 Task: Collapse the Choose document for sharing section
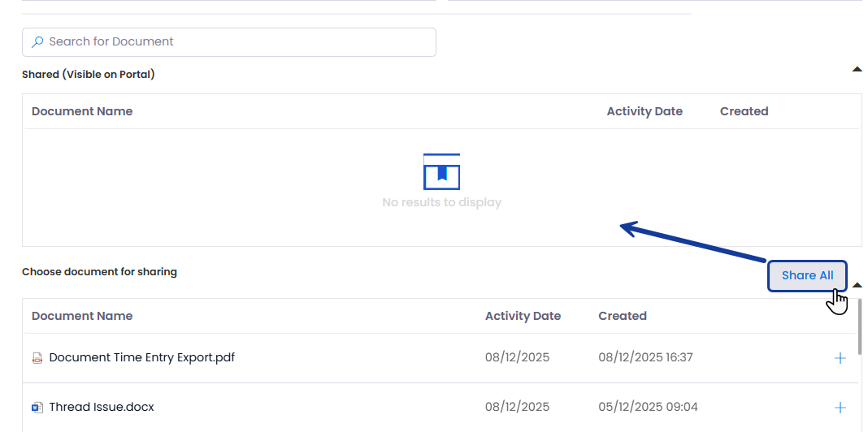pyautogui.click(x=857, y=285)
